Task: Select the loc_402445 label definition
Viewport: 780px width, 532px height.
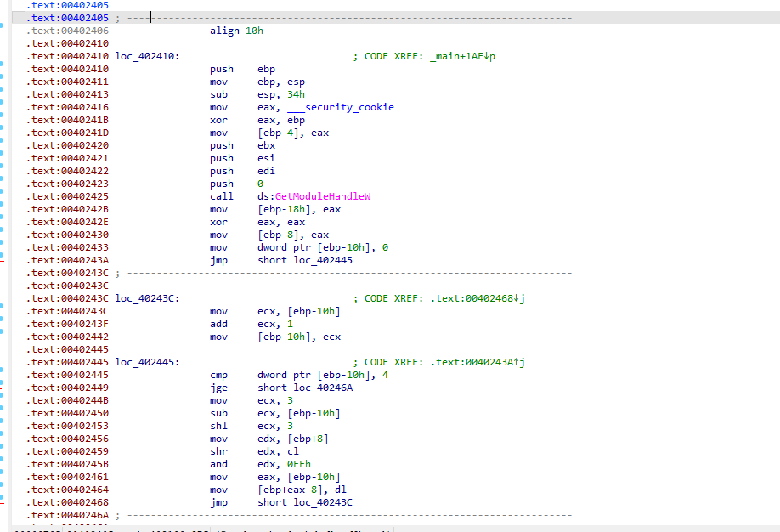Action: pos(147,362)
